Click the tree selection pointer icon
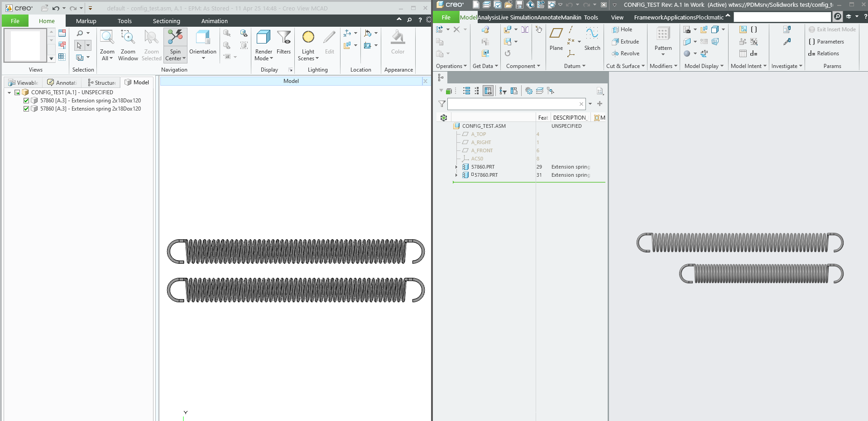This screenshot has width=868, height=421. point(551,91)
